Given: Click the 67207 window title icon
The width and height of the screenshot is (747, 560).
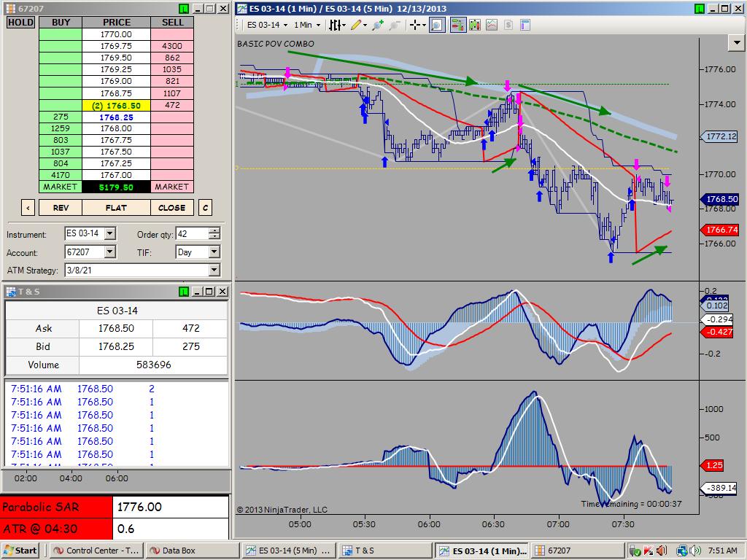Looking at the screenshot, I should click(x=10, y=9).
